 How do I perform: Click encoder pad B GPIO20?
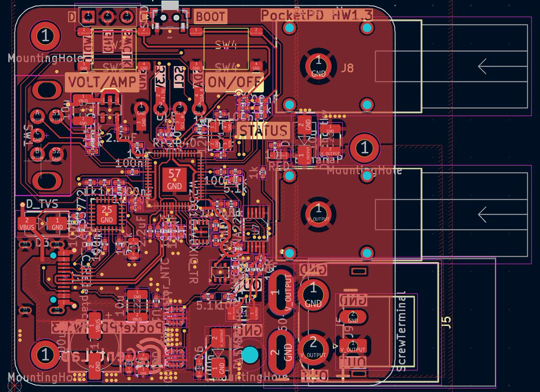[37, 154]
